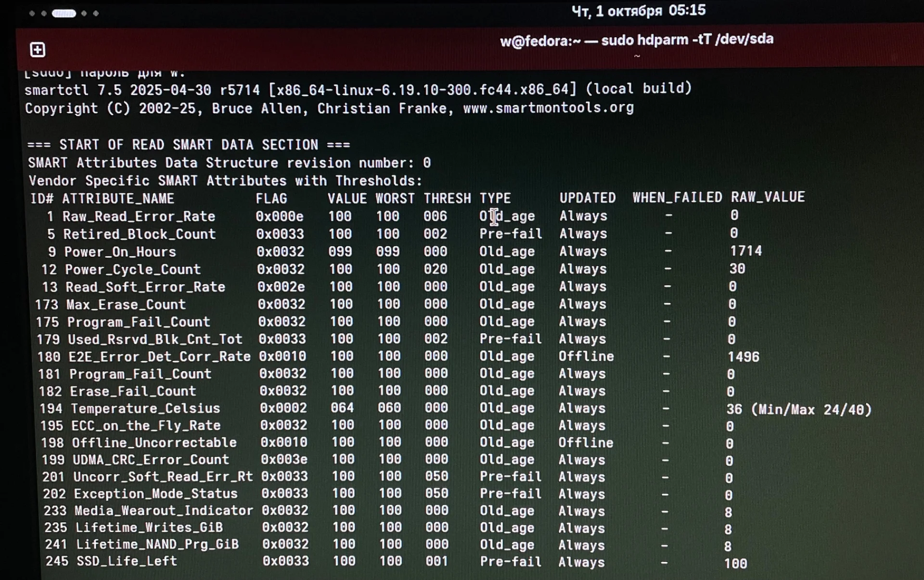Click the raw value 1496
Screen dimensions: 924x580
coord(743,357)
